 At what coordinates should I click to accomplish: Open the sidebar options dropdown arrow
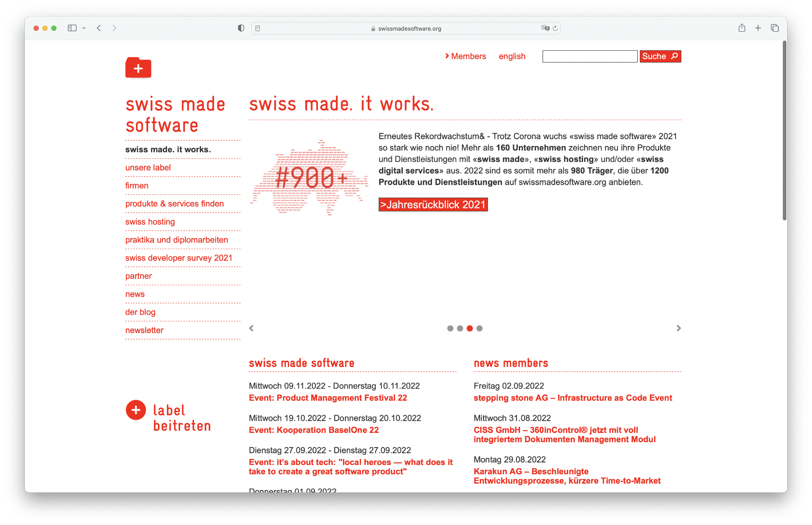tap(84, 28)
